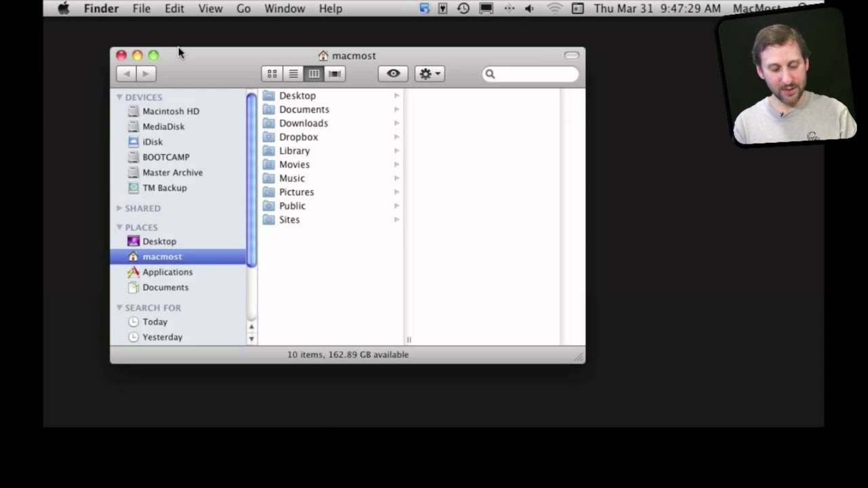Open the Help menu
The image size is (868, 488).
pyautogui.click(x=330, y=8)
